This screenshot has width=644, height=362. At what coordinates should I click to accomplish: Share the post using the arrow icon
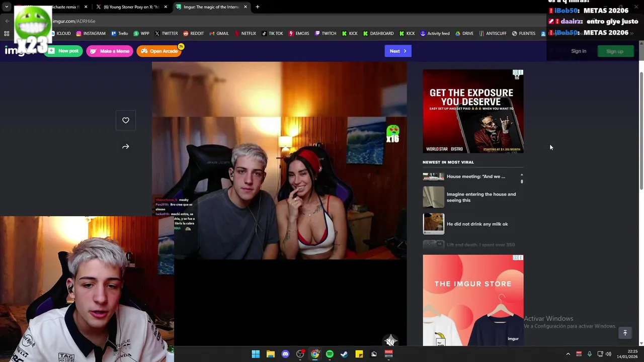[126, 146]
